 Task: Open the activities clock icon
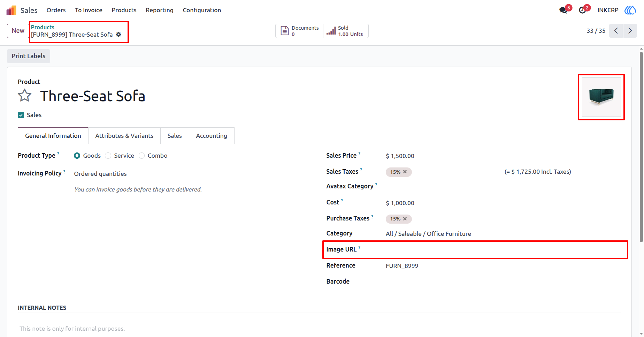[582, 10]
